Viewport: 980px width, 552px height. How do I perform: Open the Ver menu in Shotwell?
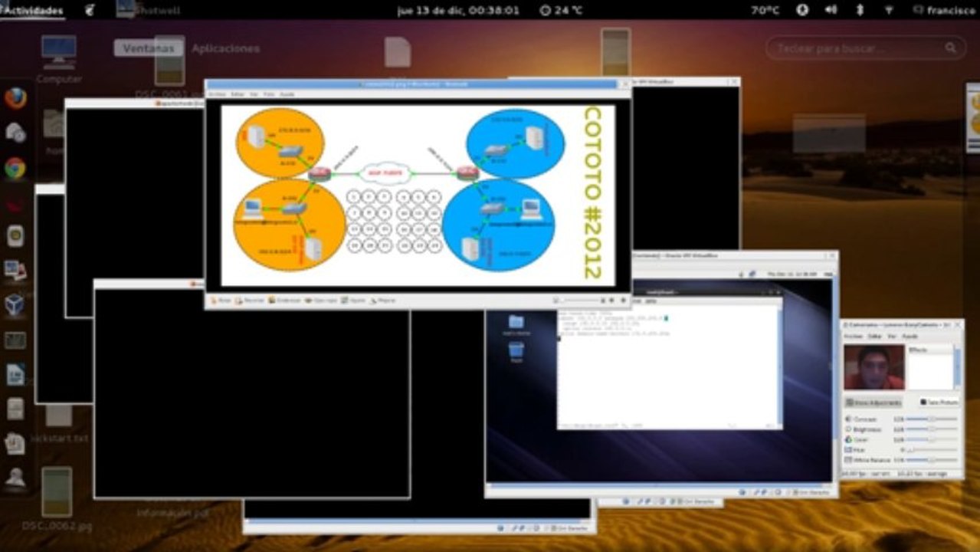tap(254, 94)
